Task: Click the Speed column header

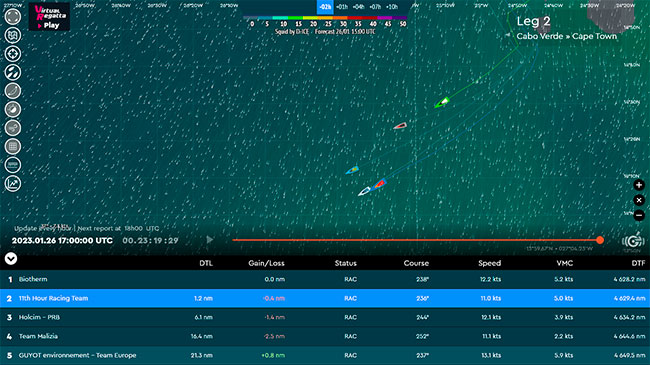Action: click(x=490, y=263)
